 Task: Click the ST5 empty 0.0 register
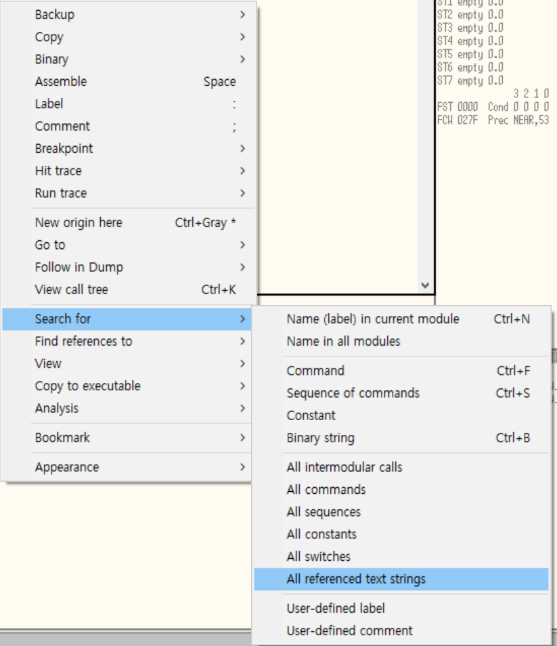(470, 54)
